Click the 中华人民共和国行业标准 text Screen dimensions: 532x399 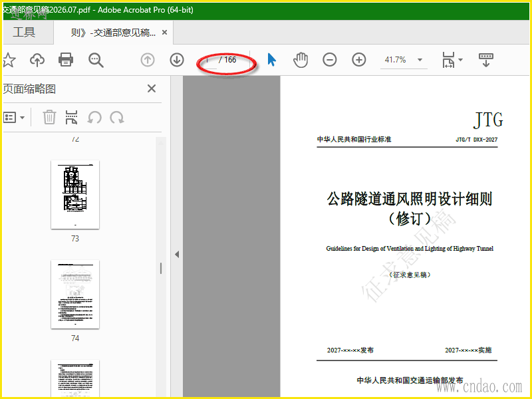(x=354, y=140)
